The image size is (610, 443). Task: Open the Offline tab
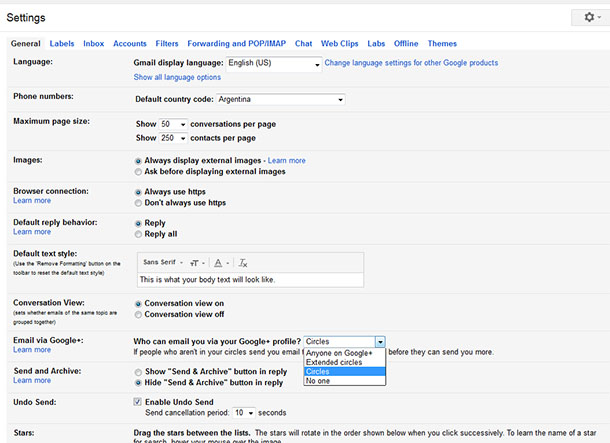pyautogui.click(x=406, y=44)
